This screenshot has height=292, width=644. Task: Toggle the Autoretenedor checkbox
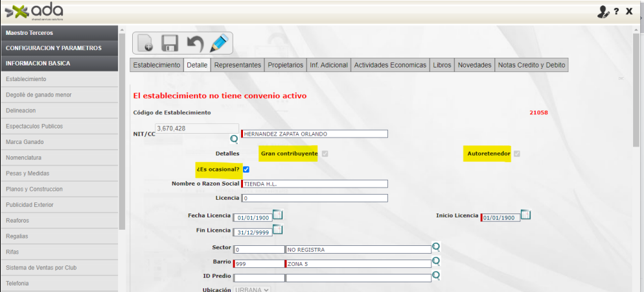(517, 154)
